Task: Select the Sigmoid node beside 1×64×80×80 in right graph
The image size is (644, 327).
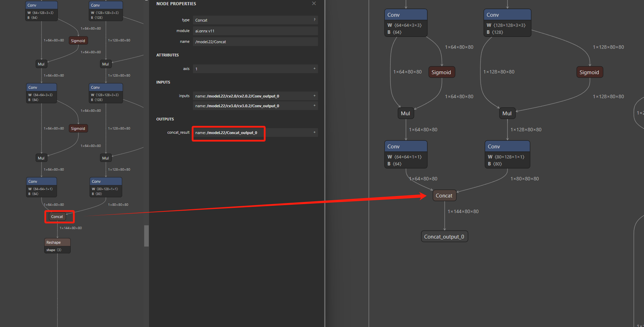Action: [x=441, y=72]
